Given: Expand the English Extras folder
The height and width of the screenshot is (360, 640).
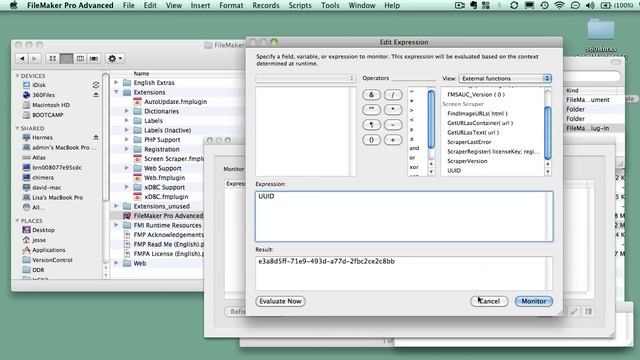Looking at the screenshot, I should [x=116, y=82].
